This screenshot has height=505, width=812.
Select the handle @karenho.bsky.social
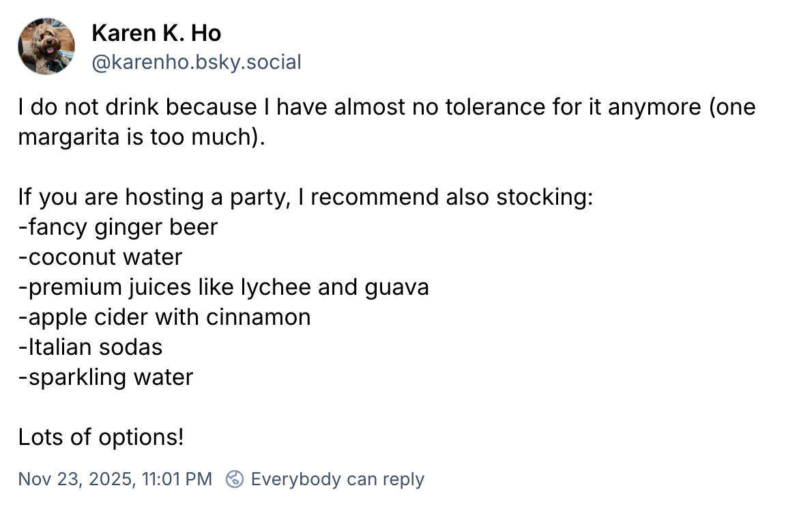196,61
